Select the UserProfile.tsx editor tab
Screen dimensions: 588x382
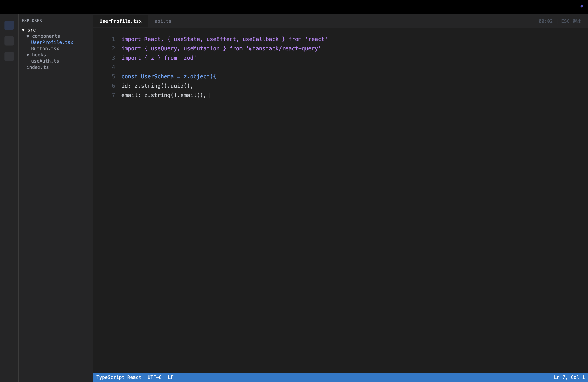121,21
